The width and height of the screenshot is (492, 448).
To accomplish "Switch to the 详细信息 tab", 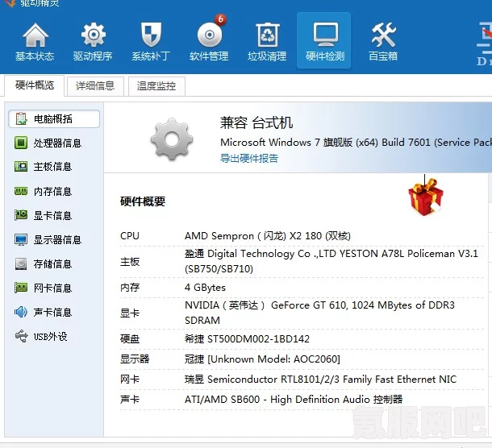I will (x=95, y=86).
